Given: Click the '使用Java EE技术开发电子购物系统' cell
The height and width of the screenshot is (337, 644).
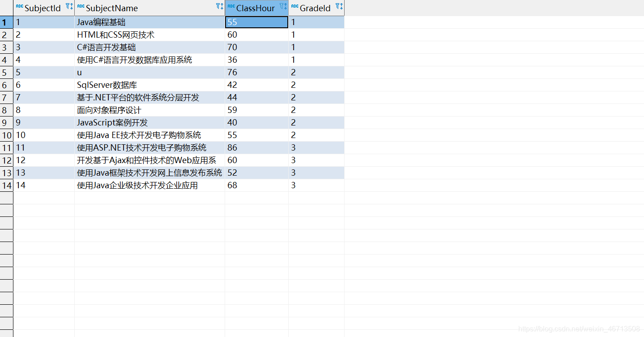Looking at the screenshot, I should 149,135.
